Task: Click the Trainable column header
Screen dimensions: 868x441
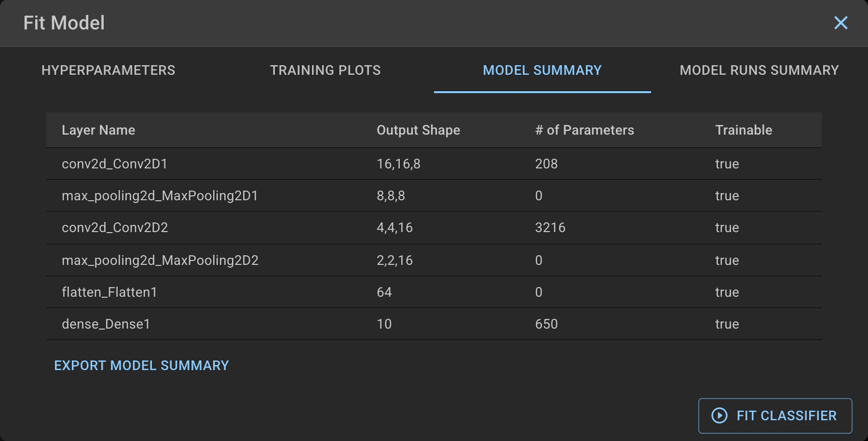Action: [x=744, y=130]
